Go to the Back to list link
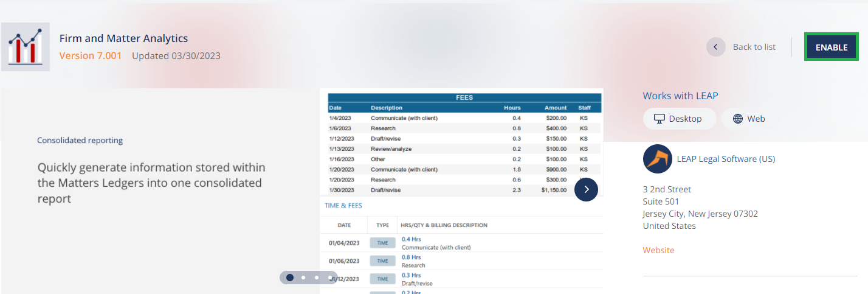The height and width of the screenshot is (294, 868). [x=754, y=47]
